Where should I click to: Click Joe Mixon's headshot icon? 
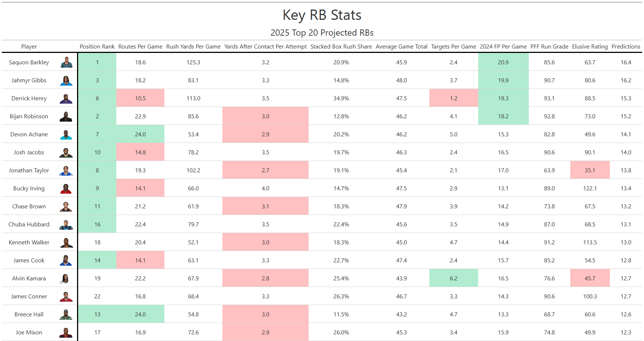(66, 333)
